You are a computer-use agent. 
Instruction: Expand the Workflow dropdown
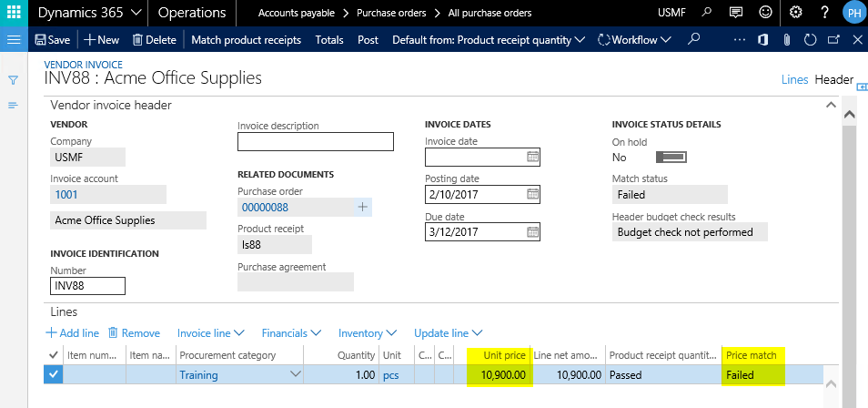point(634,40)
